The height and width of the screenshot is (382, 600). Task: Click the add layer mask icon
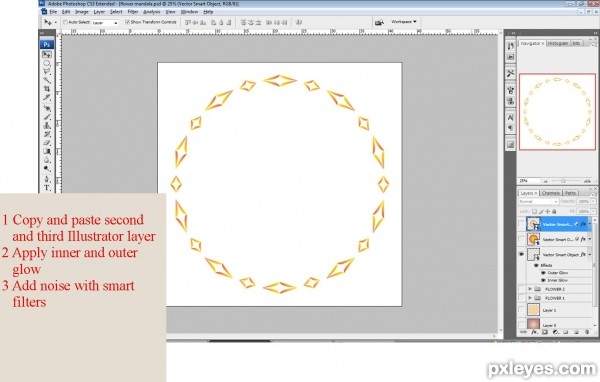545,332
